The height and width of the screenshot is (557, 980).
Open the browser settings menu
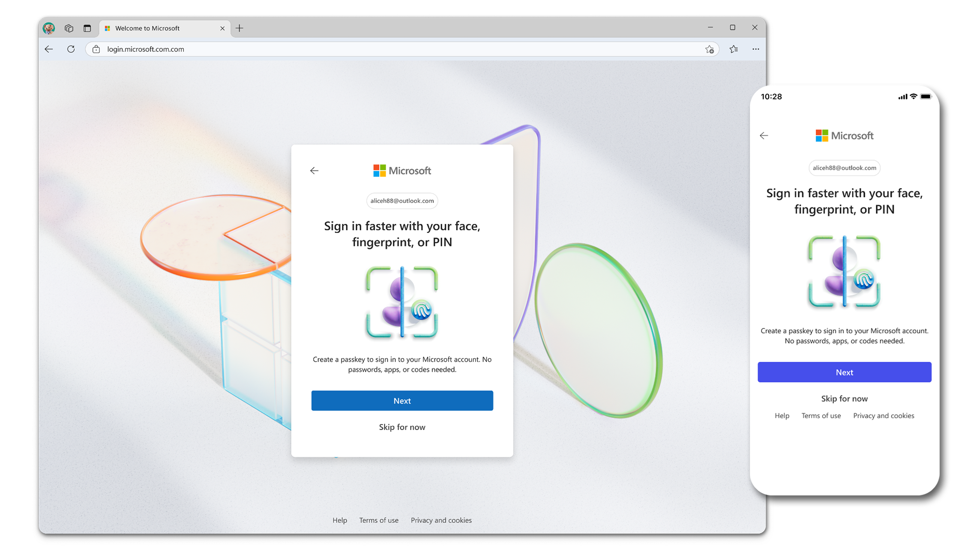click(x=755, y=49)
